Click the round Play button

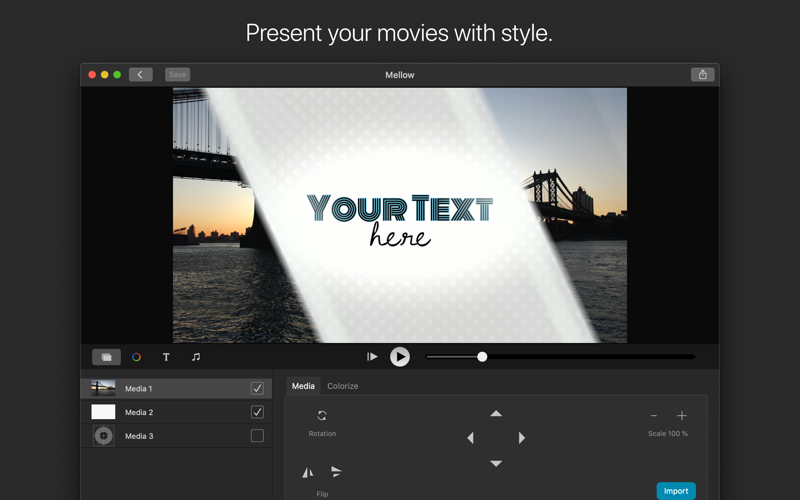coord(400,357)
